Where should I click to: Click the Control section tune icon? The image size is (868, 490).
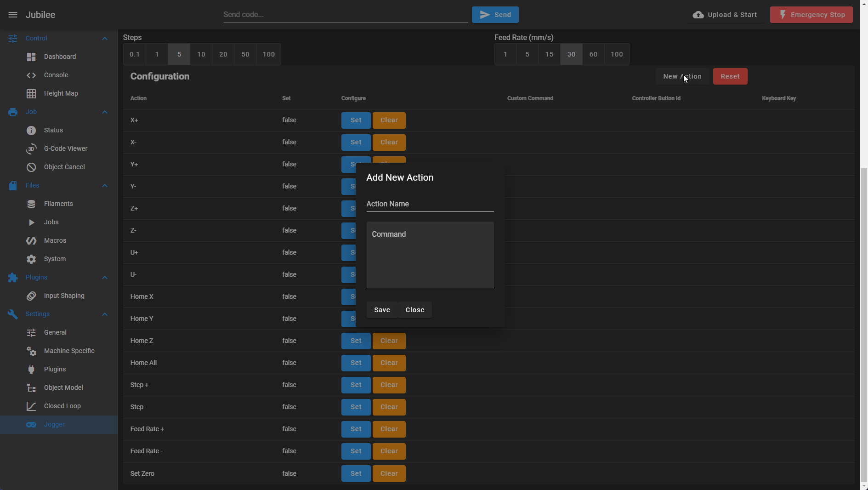pyautogui.click(x=13, y=38)
